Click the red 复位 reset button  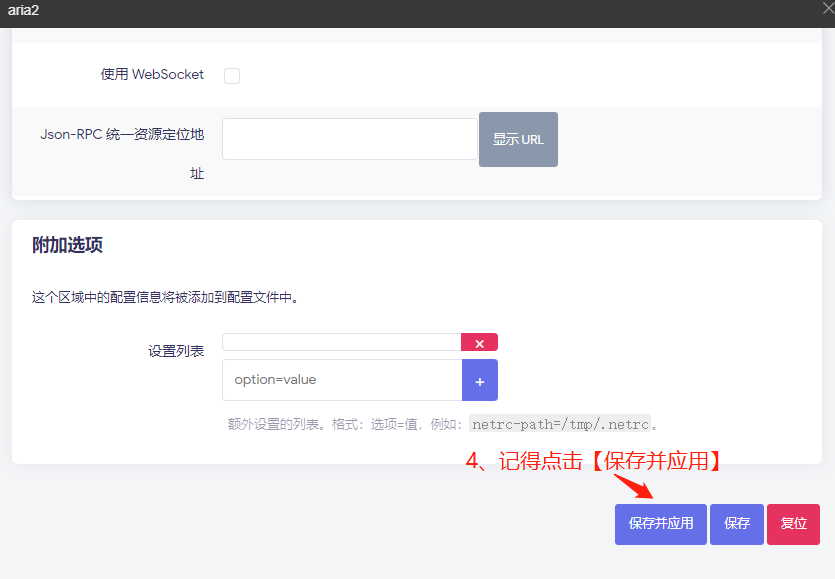click(793, 524)
